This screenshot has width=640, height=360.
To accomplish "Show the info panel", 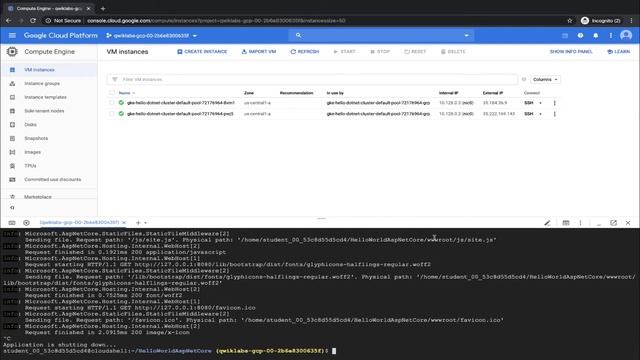I will tap(571, 52).
